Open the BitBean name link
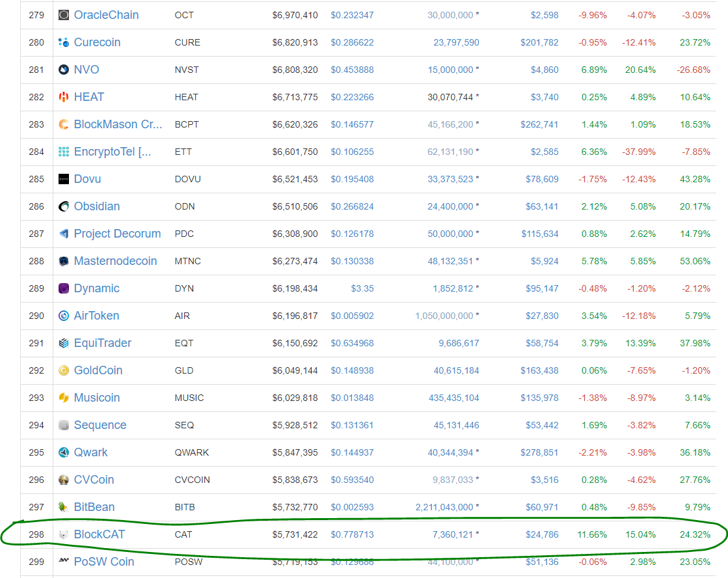Viewport: 728px width, 578px height. 94,507
